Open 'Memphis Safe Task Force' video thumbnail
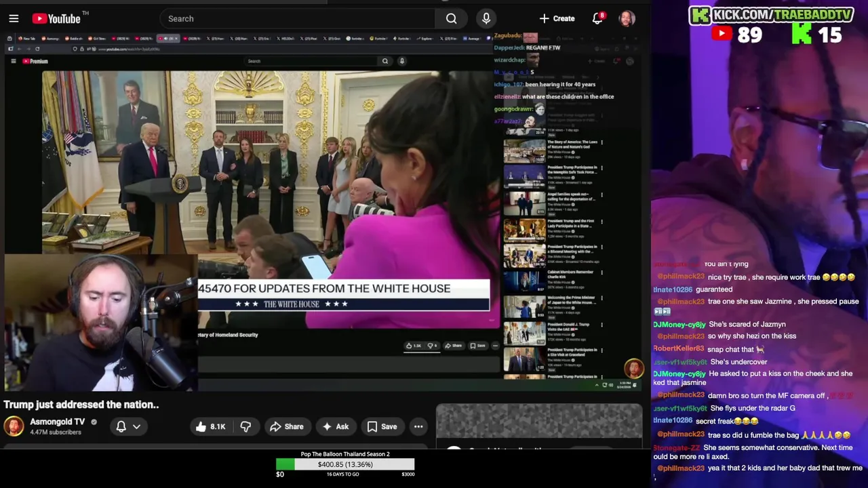Image resolution: width=868 pixels, height=488 pixels. (x=524, y=177)
